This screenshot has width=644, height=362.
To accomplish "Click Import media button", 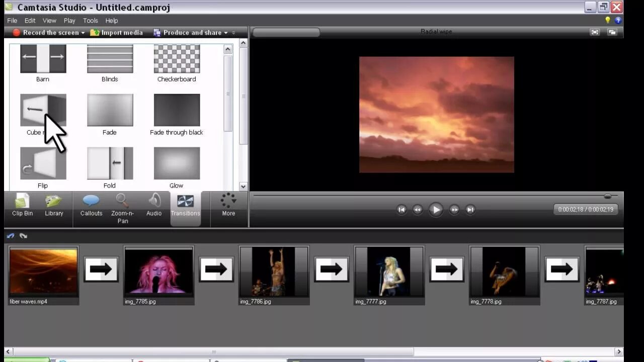I will (x=117, y=33).
